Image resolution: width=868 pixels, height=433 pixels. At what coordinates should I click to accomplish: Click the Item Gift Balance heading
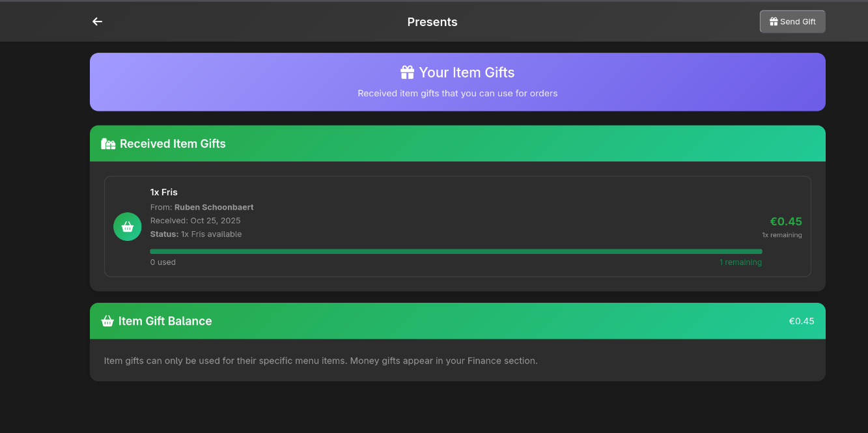[165, 321]
